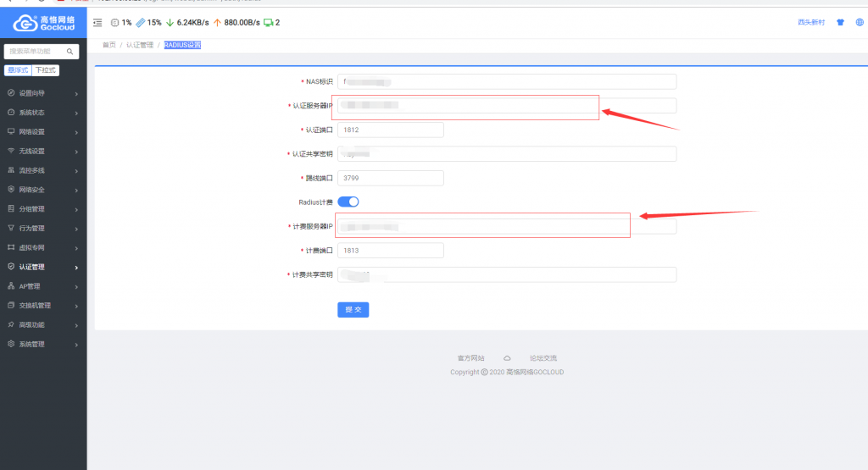Screen dimensions: 868x470
Task: Expand the 交换机管理 submenu arrow
Action: click(x=76, y=306)
